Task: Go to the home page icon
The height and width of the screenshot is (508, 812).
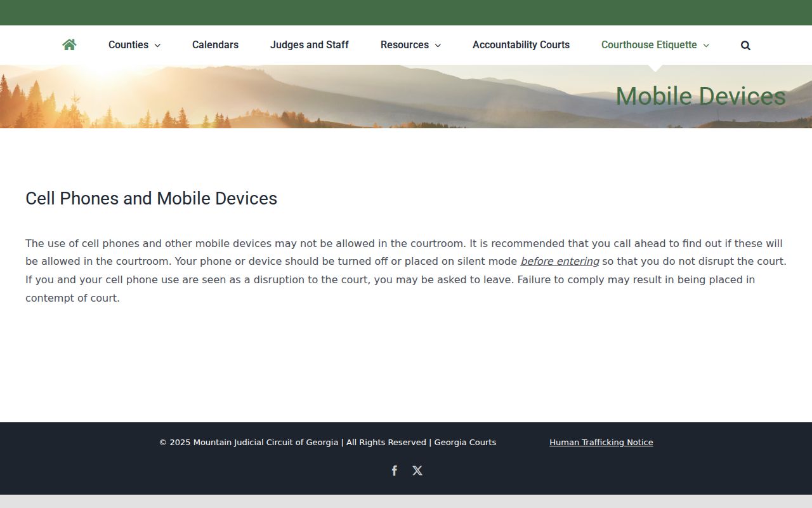Action: click(69, 44)
